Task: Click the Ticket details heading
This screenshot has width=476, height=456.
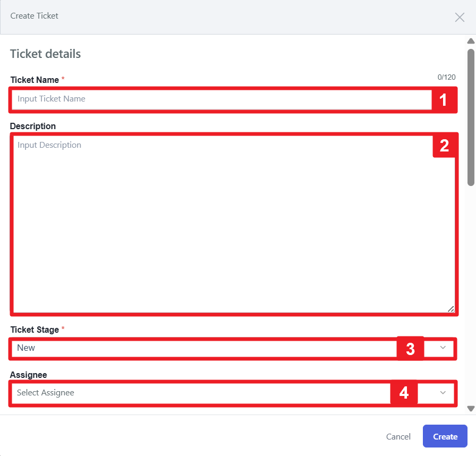Action: point(46,54)
